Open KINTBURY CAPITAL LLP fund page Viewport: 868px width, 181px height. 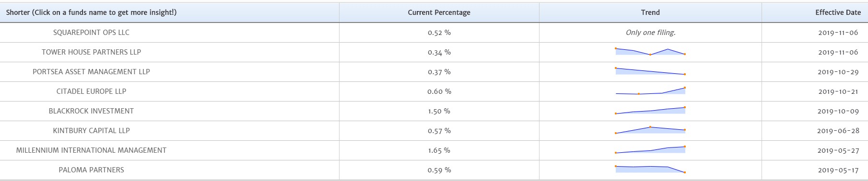click(x=91, y=131)
